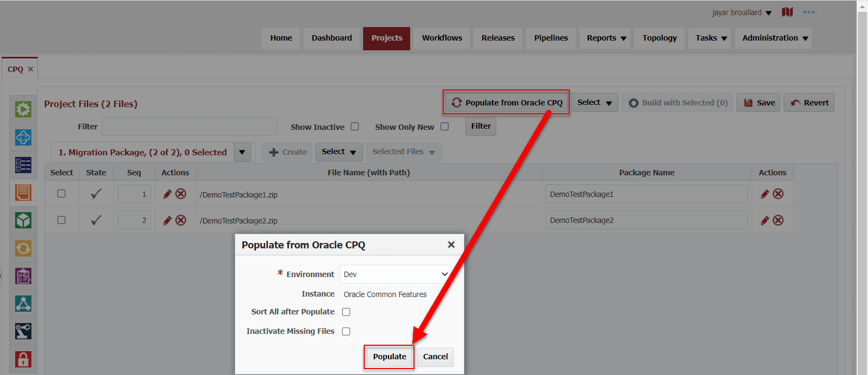Open the green cube package sidebar icon
Viewport: 868px width, 375px height.
(x=23, y=220)
